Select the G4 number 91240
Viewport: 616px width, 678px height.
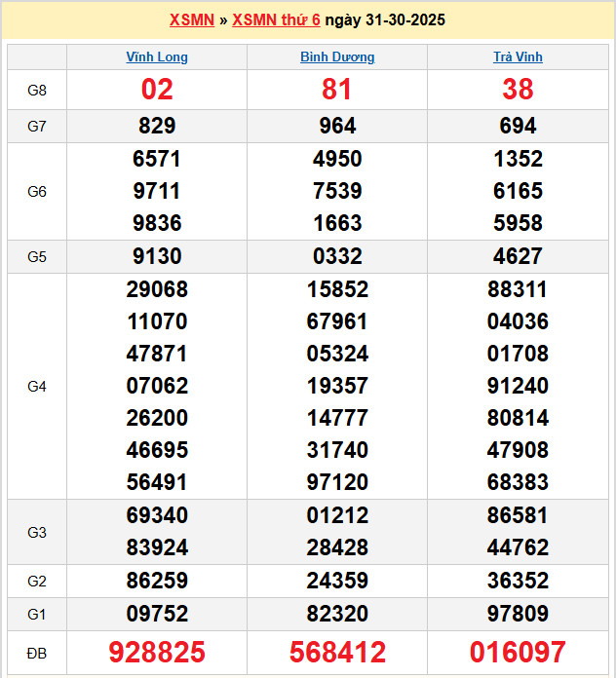click(x=518, y=386)
